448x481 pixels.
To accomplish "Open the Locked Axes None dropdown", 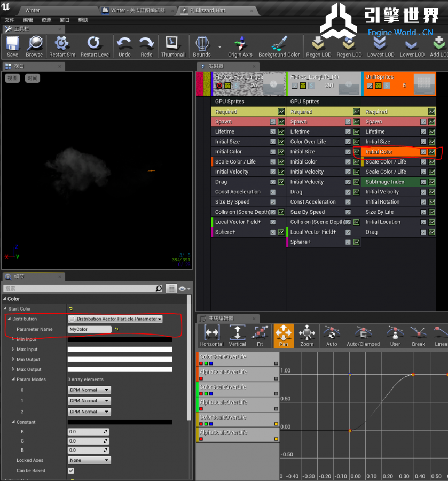I will point(89,460).
